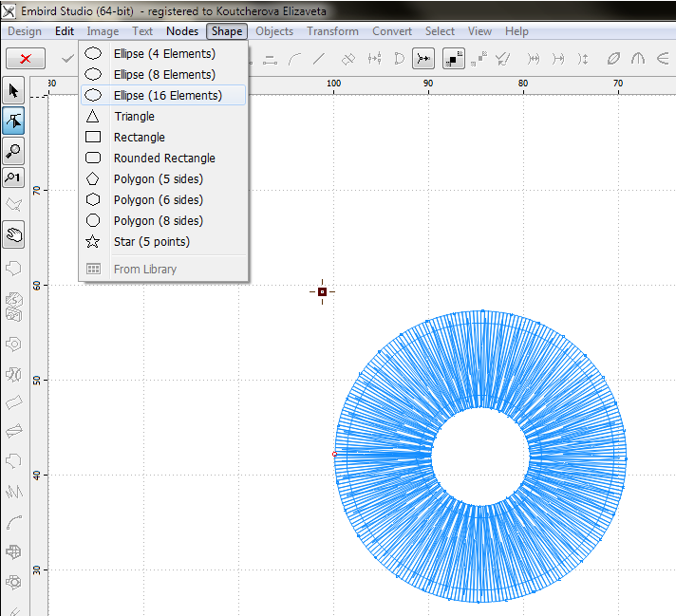The image size is (676, 616).
Task: Select the hand pan tool
Action: (13, 234)
